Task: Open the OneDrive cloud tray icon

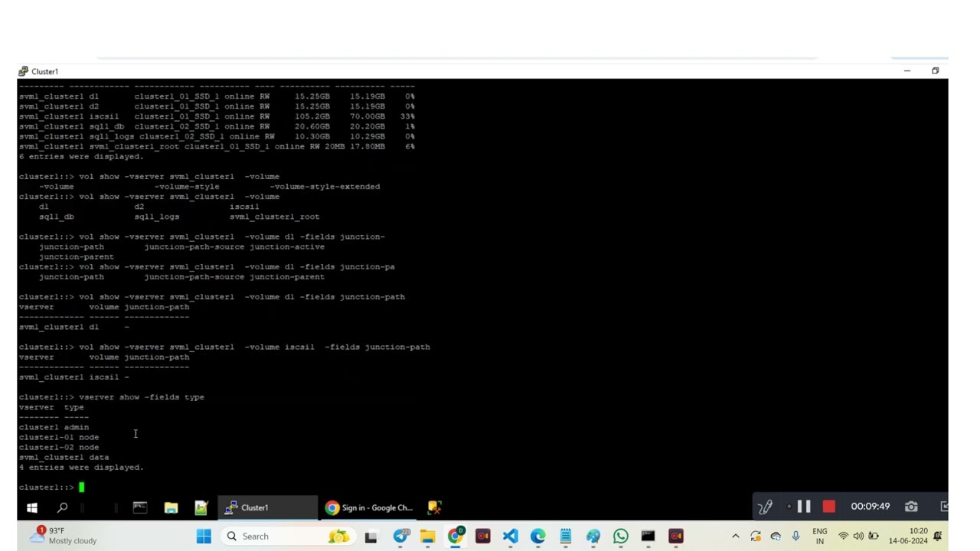Action: tap(776, 536)
